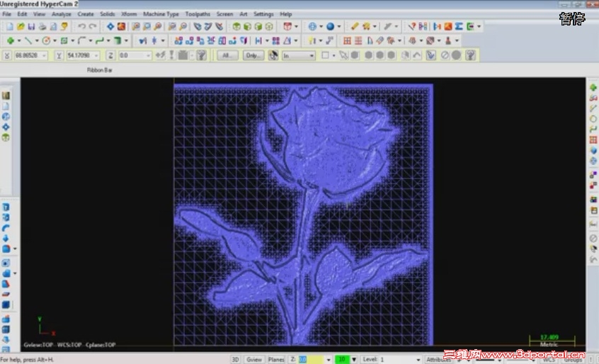Click the green plus Create point icon
The height and width of the screenshot is (364, 599).
(11, 40)
